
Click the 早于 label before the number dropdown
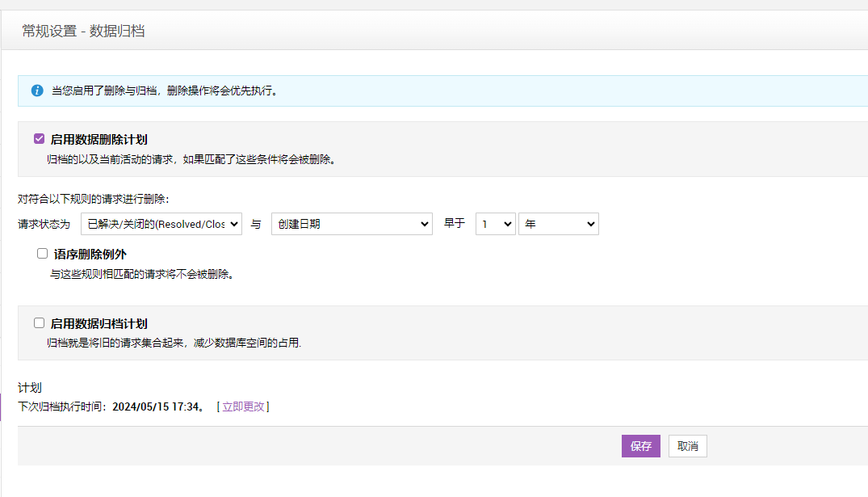455,224
